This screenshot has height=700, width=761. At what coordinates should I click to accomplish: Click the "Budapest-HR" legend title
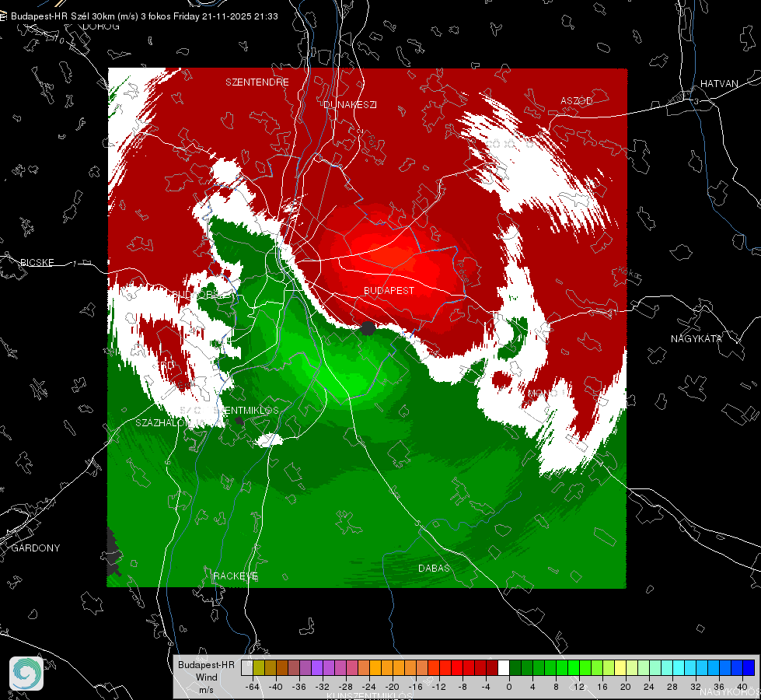click(206, 664)
